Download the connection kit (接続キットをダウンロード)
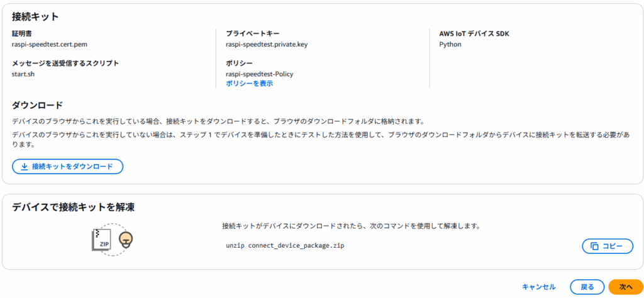Screen dimensions: 644x298 tap(68, 167)
